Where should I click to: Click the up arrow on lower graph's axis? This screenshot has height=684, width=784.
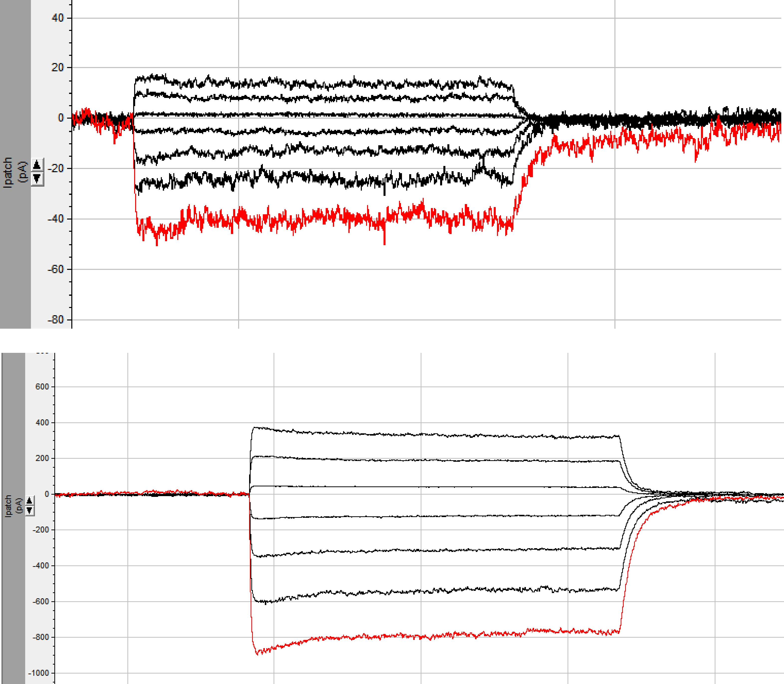pyautogui.click(x=29, y=500)
